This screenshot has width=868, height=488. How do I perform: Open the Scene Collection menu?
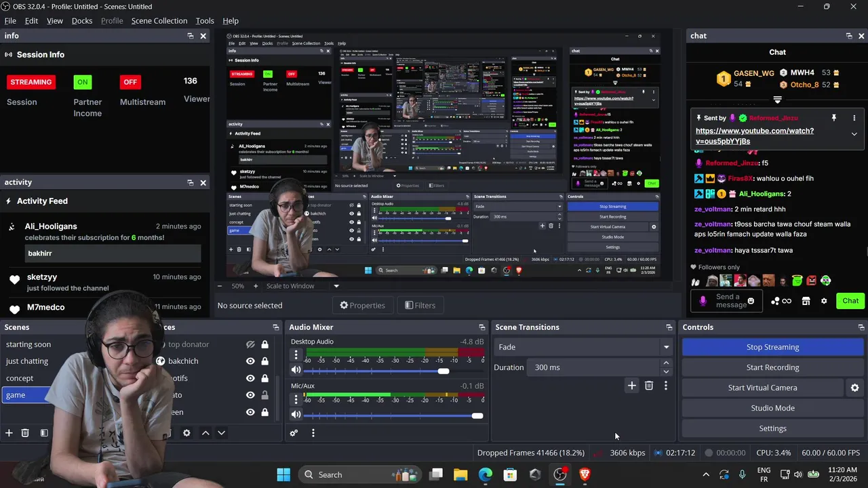[x=159, y=20]
